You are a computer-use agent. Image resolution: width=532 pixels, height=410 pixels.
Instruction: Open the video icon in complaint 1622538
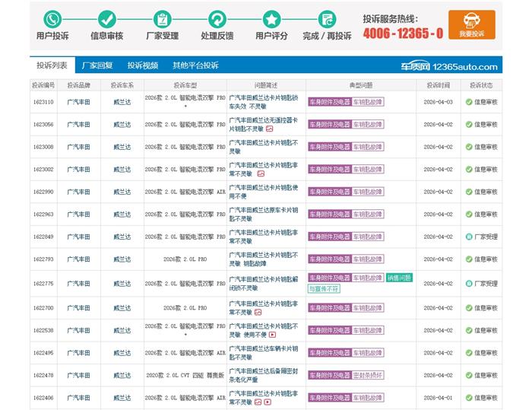(271, 335)
